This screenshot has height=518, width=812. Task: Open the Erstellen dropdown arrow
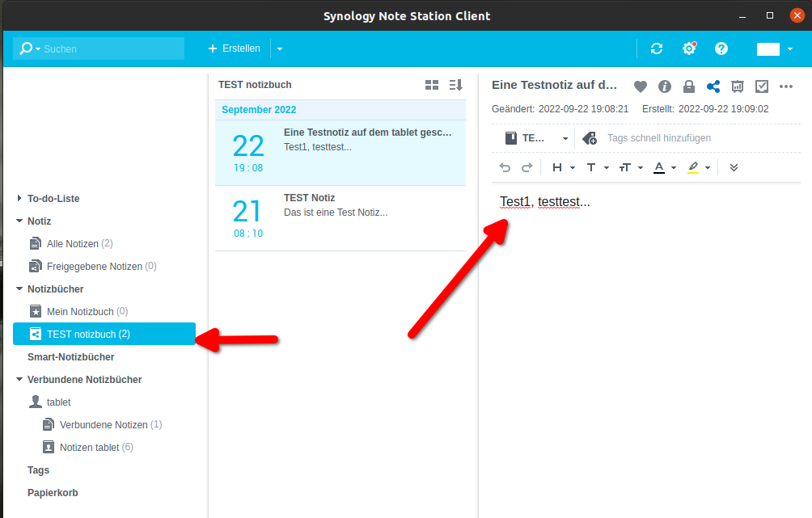click(x=280, y=48)
